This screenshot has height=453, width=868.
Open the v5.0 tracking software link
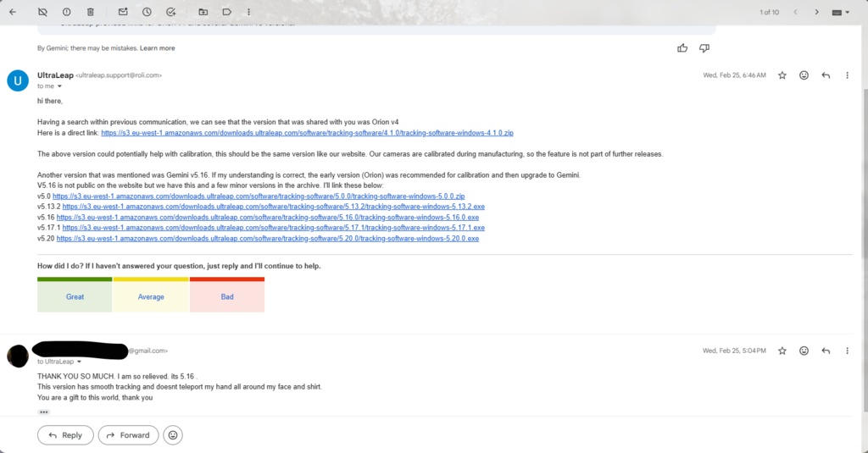pos(259,196)
